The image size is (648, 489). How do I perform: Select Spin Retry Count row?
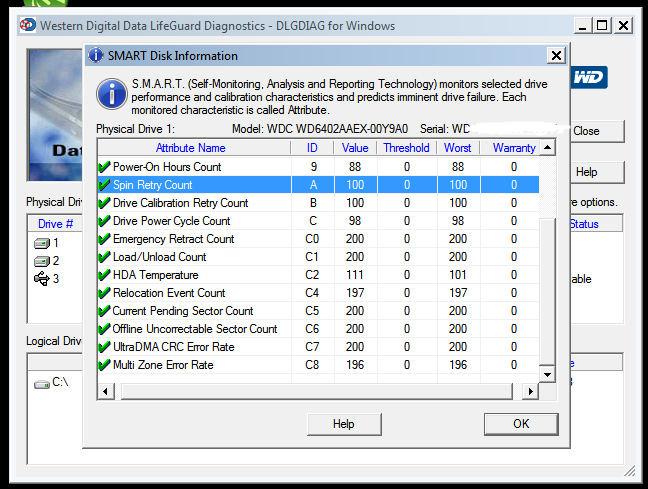click(318, 185)
